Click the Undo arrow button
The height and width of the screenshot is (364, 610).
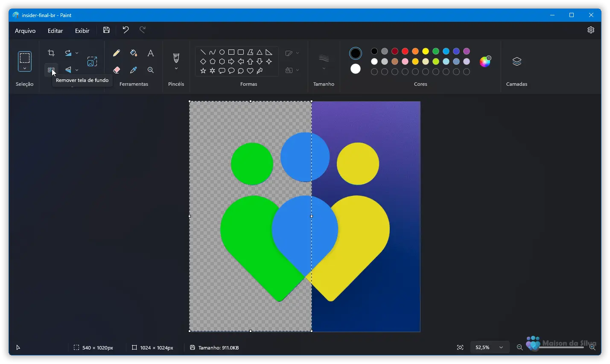pos(126,30)
